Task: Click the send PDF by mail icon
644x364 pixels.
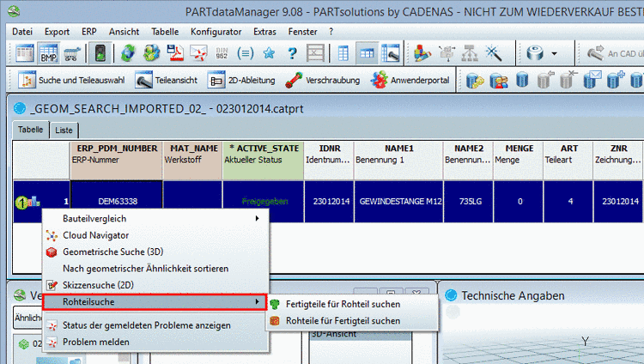Action: (x=199, y=53)
